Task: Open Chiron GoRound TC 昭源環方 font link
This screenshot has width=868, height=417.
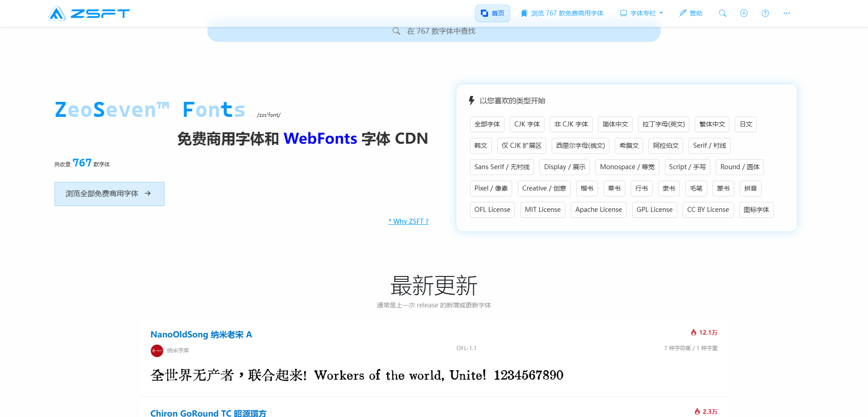Action: tap(208, 412)
